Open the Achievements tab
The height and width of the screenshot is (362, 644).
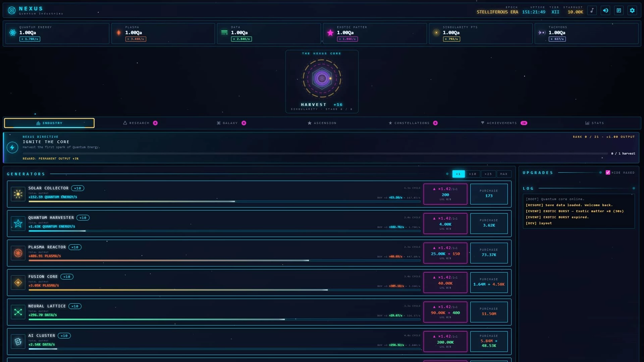coord(504,123)
